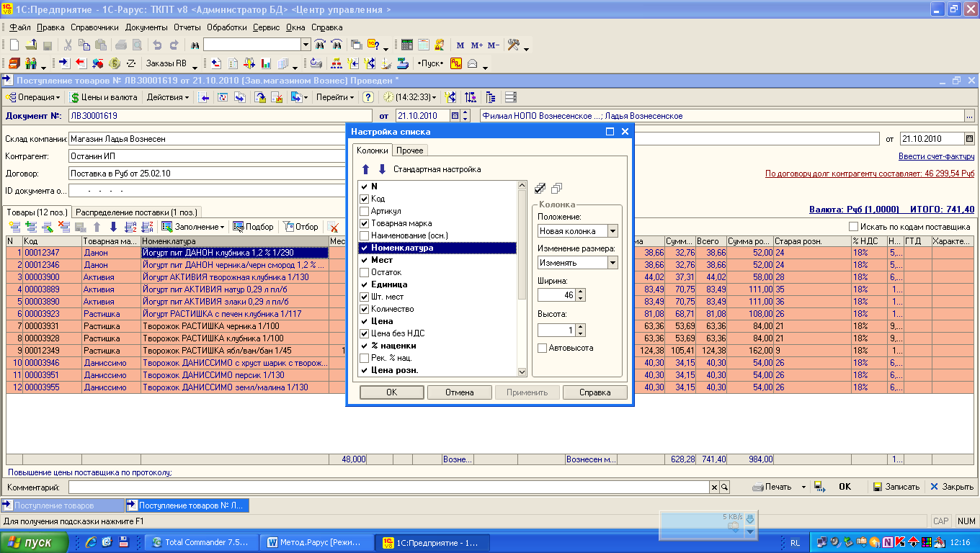
Task: Increase the Ширина value with stepper
Action: click(581, 292)
